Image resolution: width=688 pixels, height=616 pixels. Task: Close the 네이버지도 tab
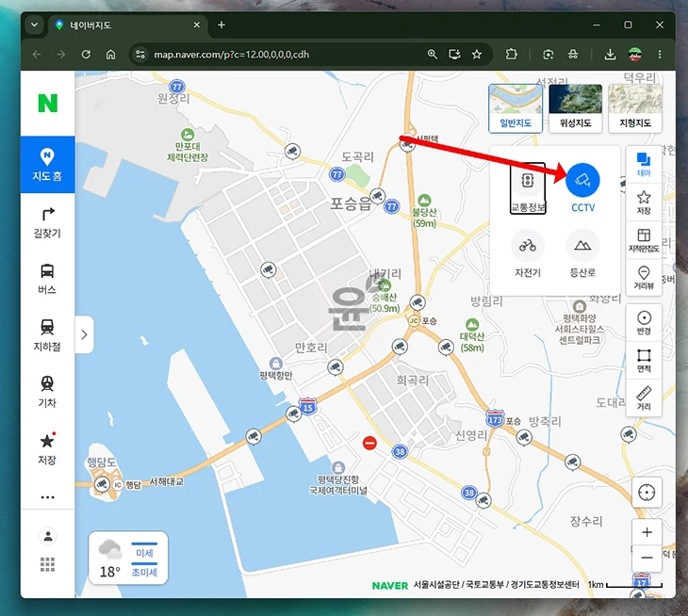pos(197,25)
